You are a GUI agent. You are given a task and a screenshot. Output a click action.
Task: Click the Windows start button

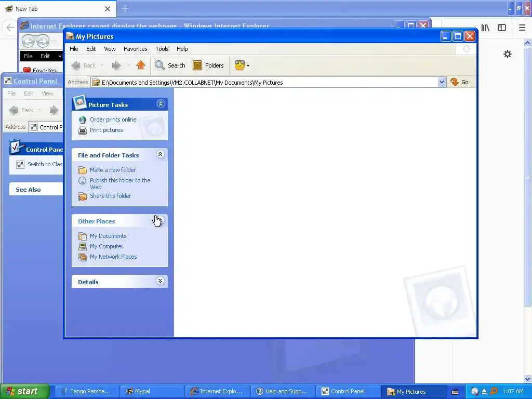(24, 391)
